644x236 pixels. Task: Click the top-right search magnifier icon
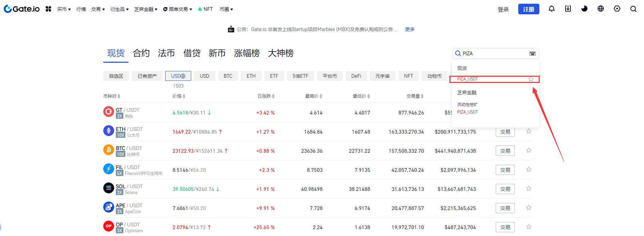[633, 9]
